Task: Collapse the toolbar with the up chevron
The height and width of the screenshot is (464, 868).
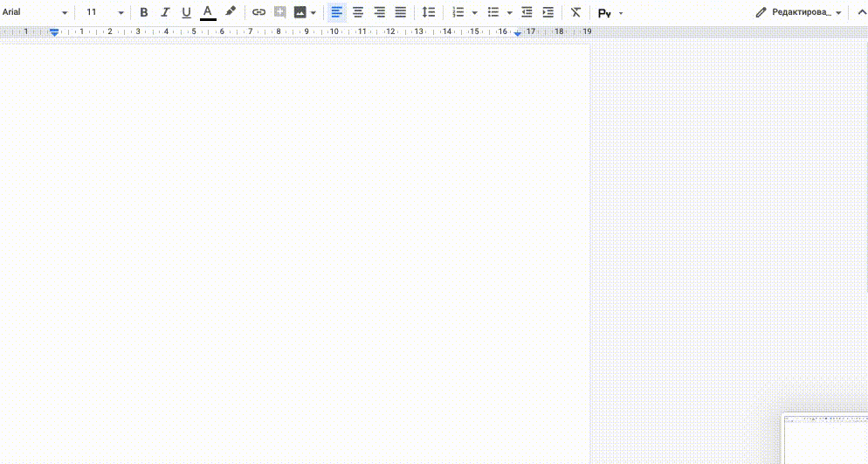Action: pos(861,12)
